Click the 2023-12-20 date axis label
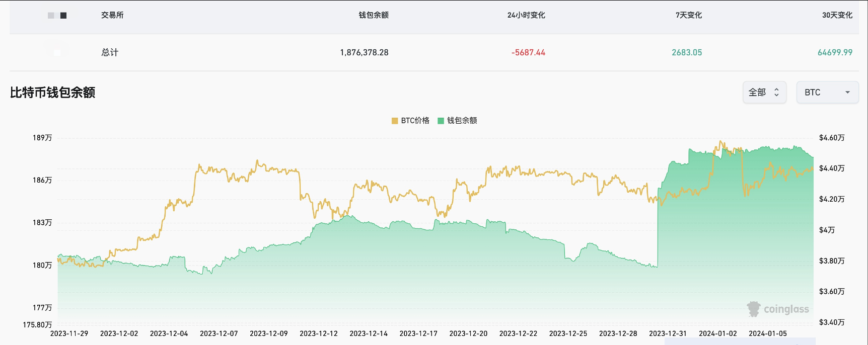This screenshot has height=345, width=868. tap(468, 333)
